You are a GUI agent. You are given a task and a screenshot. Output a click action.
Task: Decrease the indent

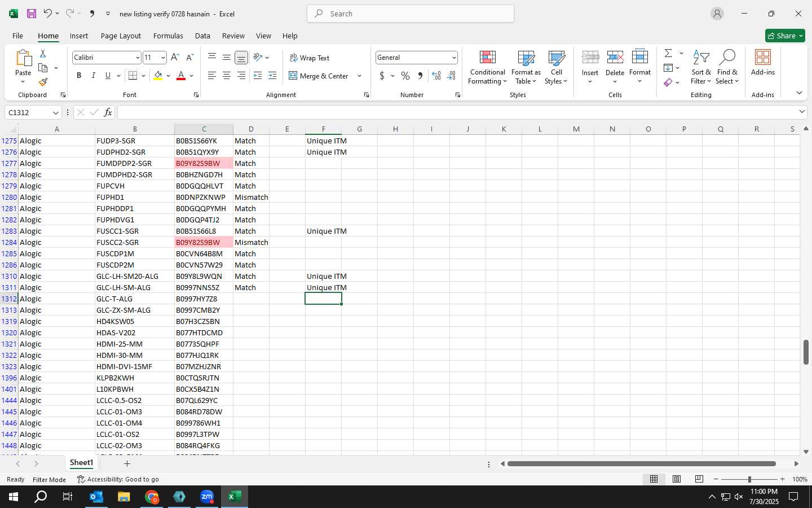pos(258,76)
